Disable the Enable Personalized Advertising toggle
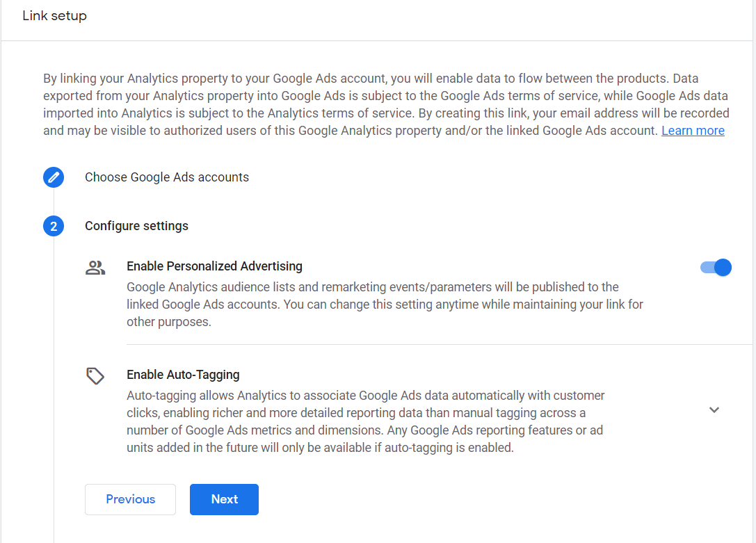Viewport: 756px width, 543px height. (714, 267)
